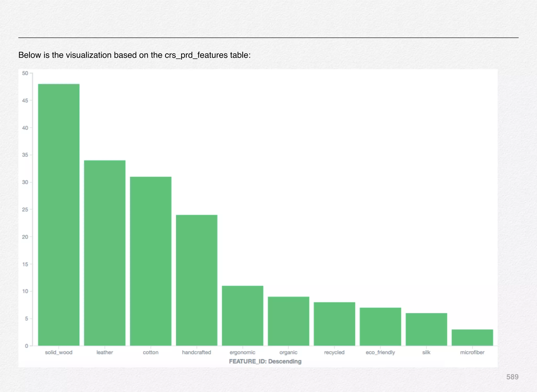This screenshot has height=392, width=537.
Task: Click the 15 y-axis tick label
Action: point(25,264)
